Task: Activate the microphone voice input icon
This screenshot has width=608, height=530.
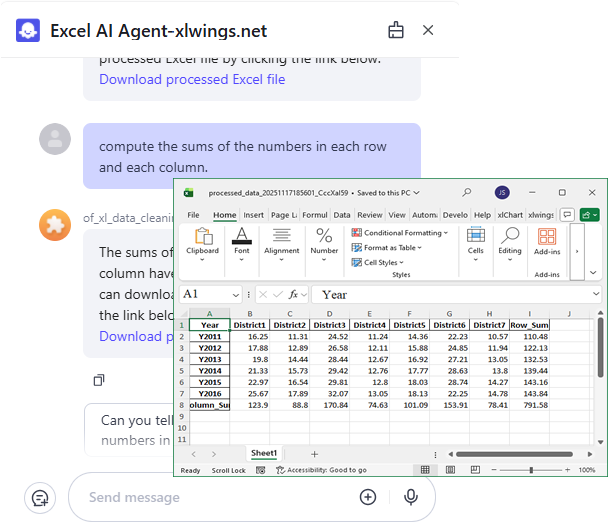Action: (411, 497)
